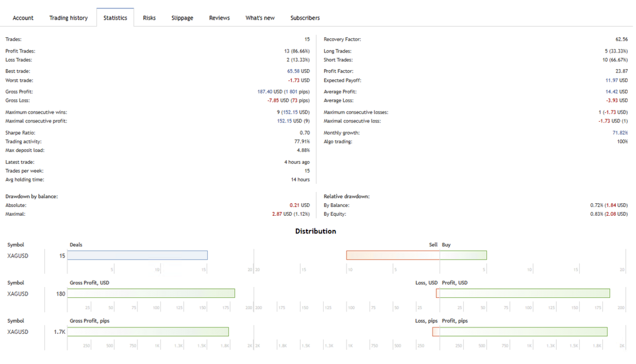This screenshot has height=364, width=636.
Task: Click the small orange Loss, USD bar
Action: click(x=438, y=294)
